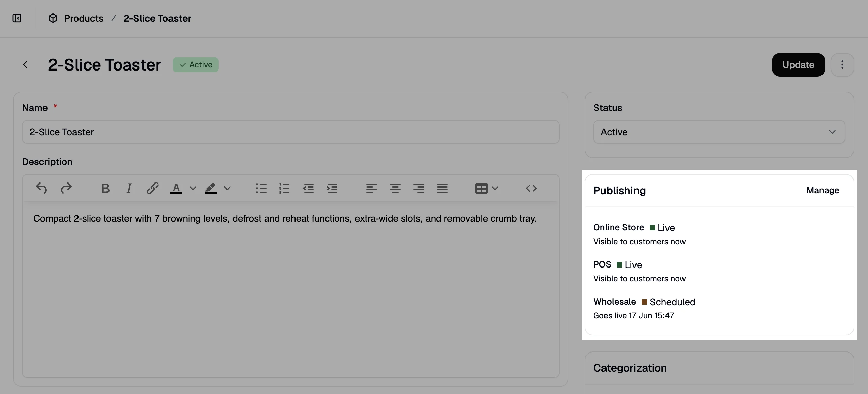Open the text color dropdown arrow
The width and height of the screenshot is (868, 394).
193,188
